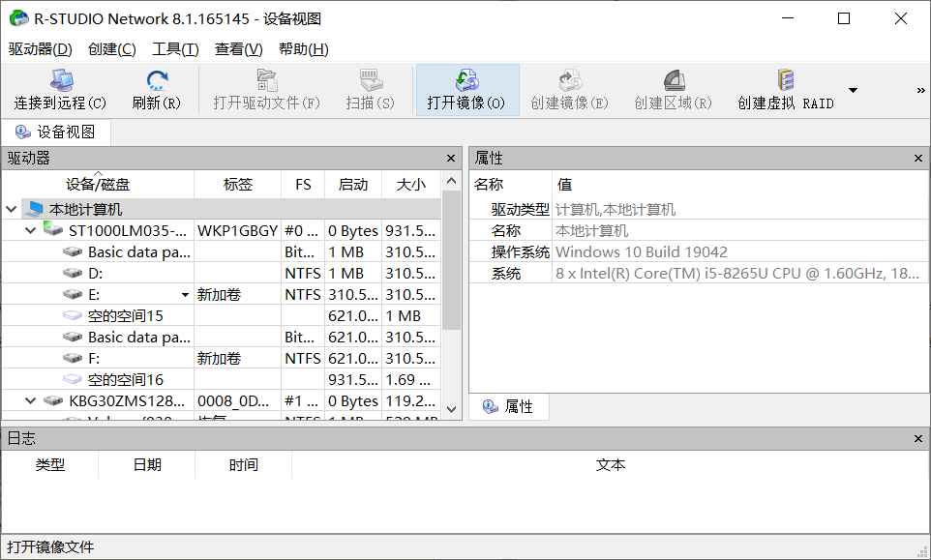This screenshot has width=931, height=560.
Task: Click the 创建区域 (Create Region) icon
Action: coord(670,89)
